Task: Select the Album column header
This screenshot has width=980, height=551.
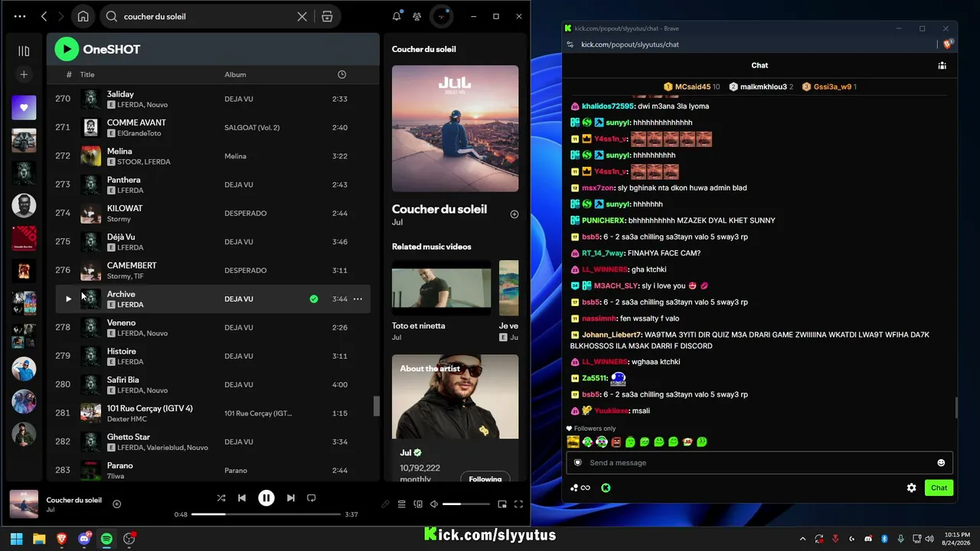Action: (x=235, y=74)
